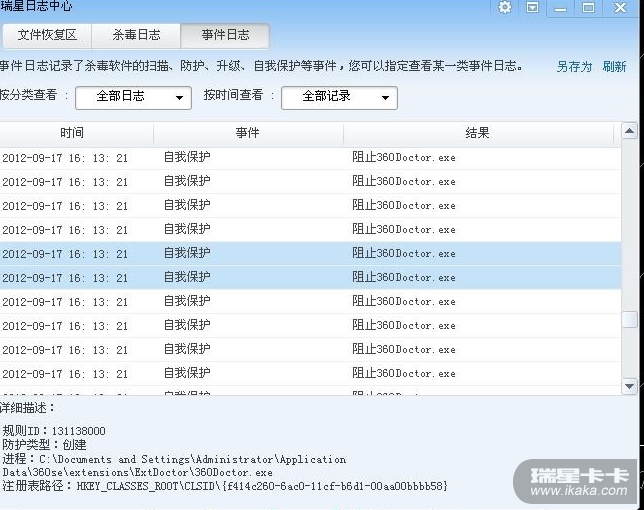Switch to the 文件恢复区 tab
The image size is (644, 510).
(47, 35)
